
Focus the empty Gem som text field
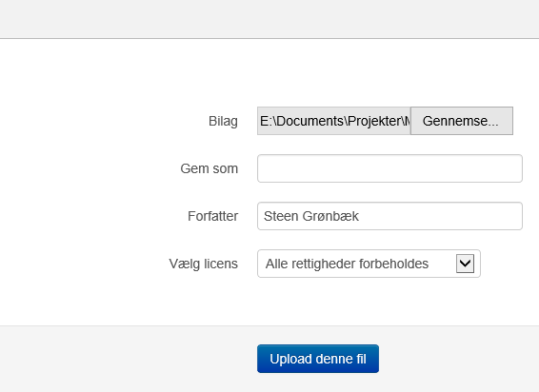coord(389,168)
